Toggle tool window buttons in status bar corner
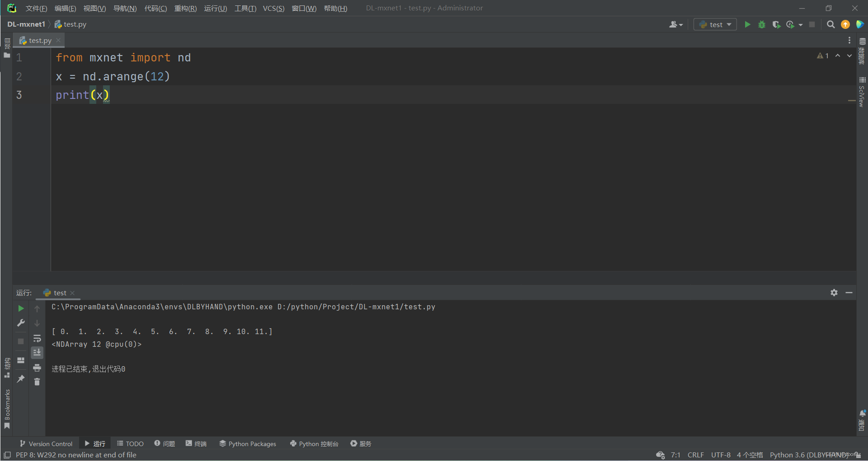The height and width of the screenshot is (461, 868). [7, 455]
